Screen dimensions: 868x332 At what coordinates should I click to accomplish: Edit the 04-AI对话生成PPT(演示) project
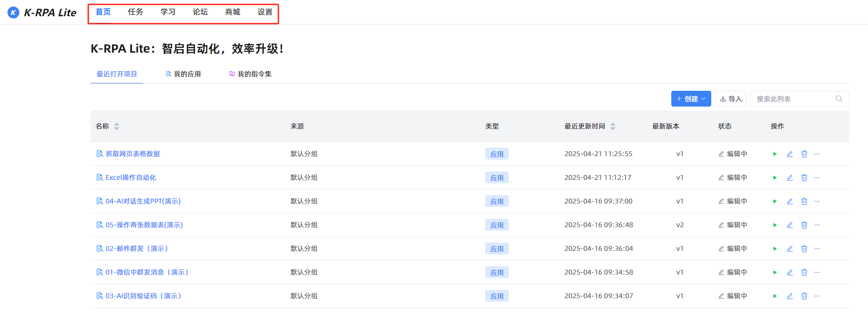(789, 201)
